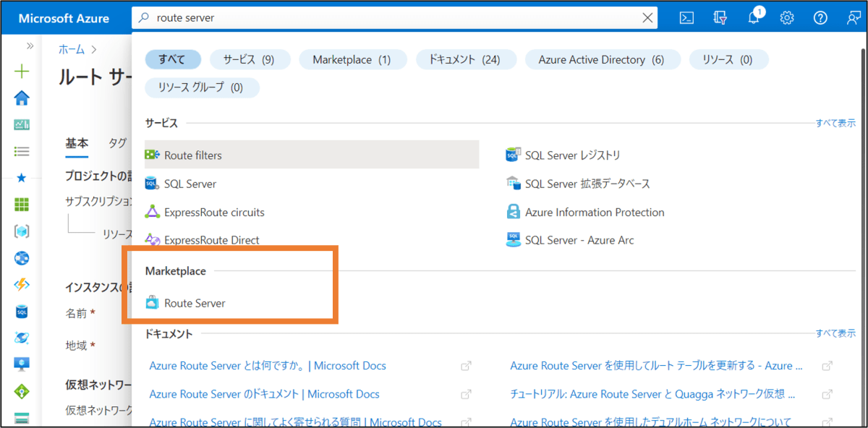Click the Azure Information Protection icon
This screenshot has height=428, width=868.
click(513, 213)
